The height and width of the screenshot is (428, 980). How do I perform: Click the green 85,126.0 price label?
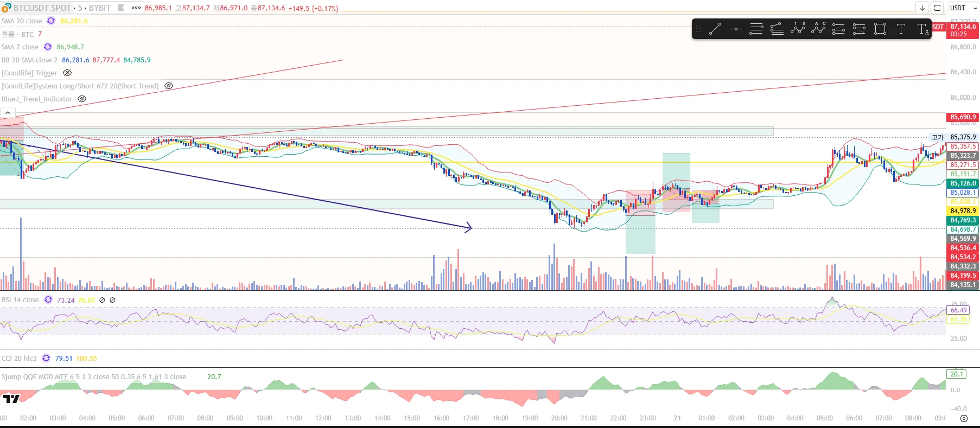tap(963, 183)
